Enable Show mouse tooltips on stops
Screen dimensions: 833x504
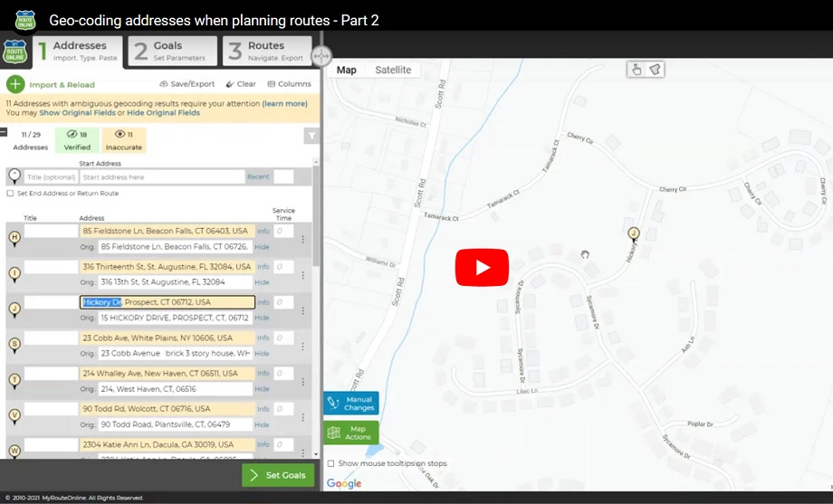(331, 463)
